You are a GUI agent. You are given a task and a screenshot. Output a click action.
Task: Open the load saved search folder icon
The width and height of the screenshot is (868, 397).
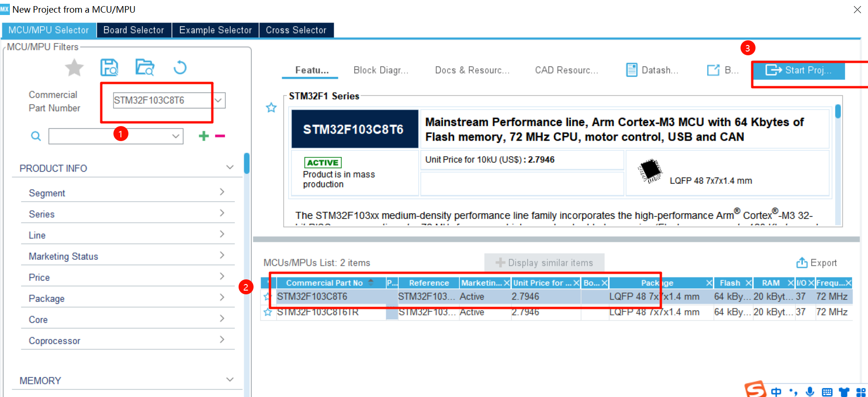145,67
